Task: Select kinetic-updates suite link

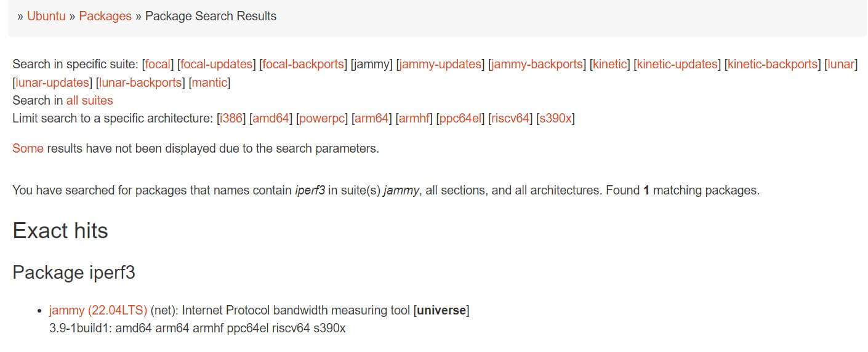Action: pos(677,64)
